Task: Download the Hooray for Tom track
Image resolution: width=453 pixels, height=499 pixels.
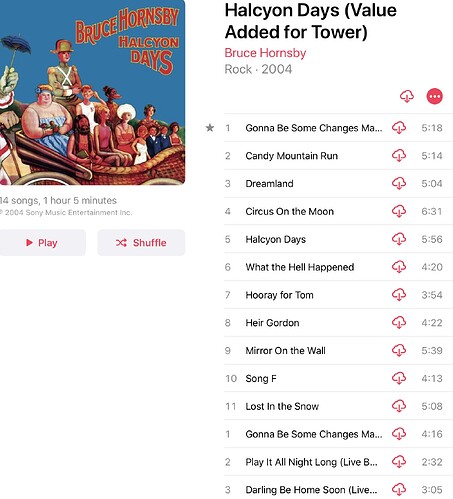Action: click(399, 295)
